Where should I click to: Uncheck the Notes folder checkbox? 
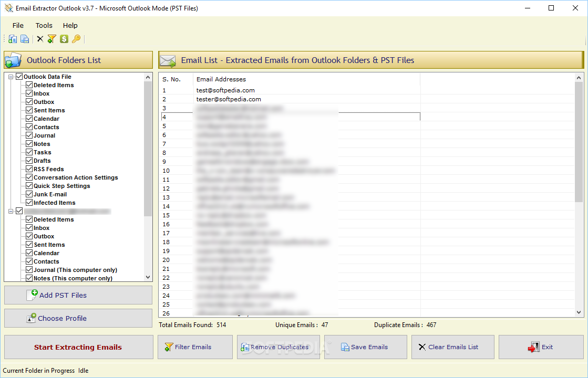(29, 144)
